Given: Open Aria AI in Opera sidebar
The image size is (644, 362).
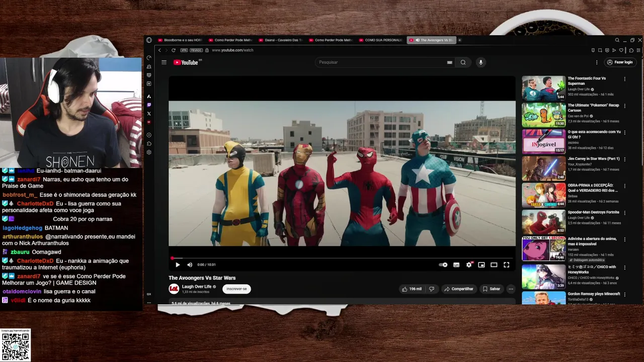Looking at the screenshot, I should [x=149, y=97].
